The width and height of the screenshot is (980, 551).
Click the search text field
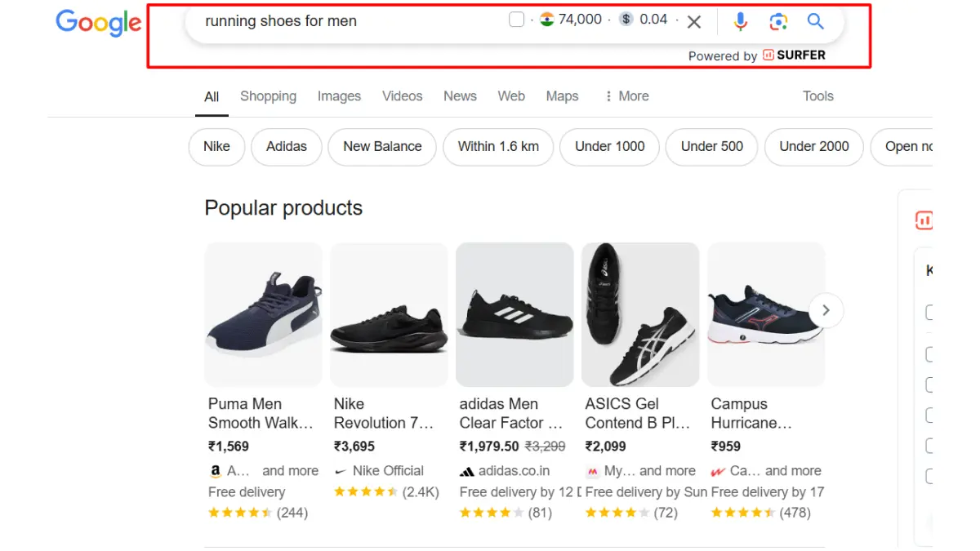[343, 21]
